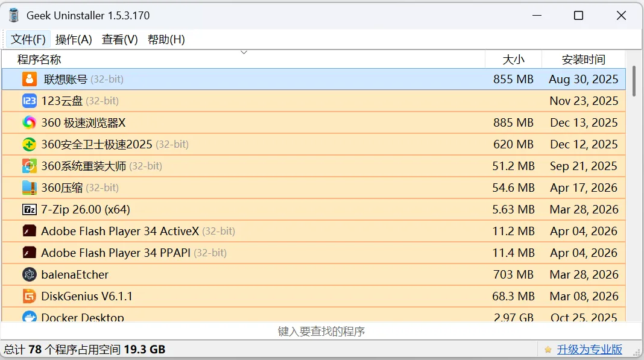Maximize the Geek Uninstaller window
This screenshot has height=360, width=644.
(x=578, y=16)
